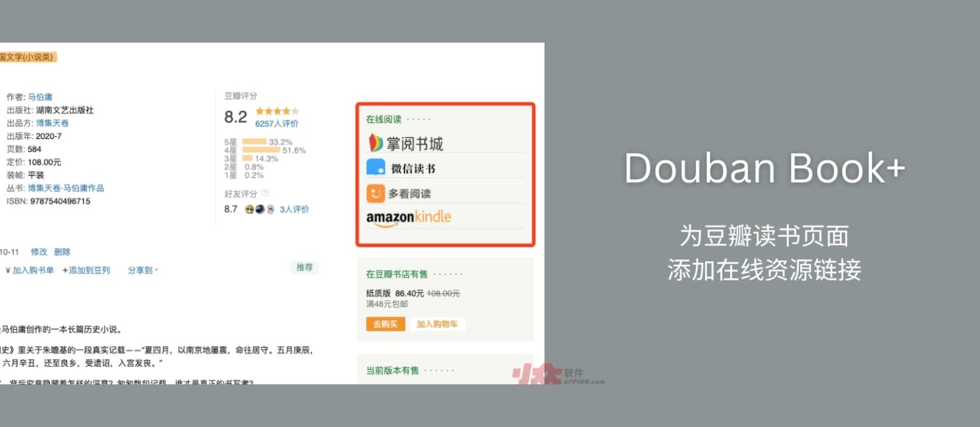Open author 马伯庸's profile link
This screenshot has width=980, height=427.
[41, 96]
